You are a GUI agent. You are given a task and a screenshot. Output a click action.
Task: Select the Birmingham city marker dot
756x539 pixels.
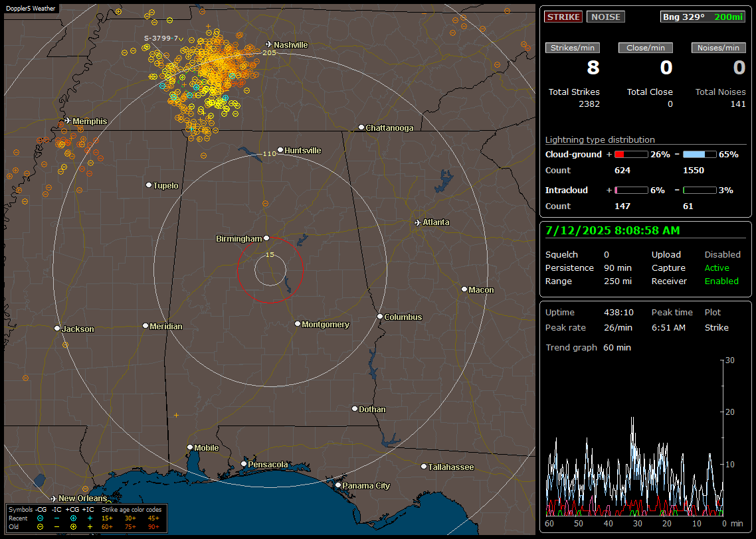pos(266,238)
